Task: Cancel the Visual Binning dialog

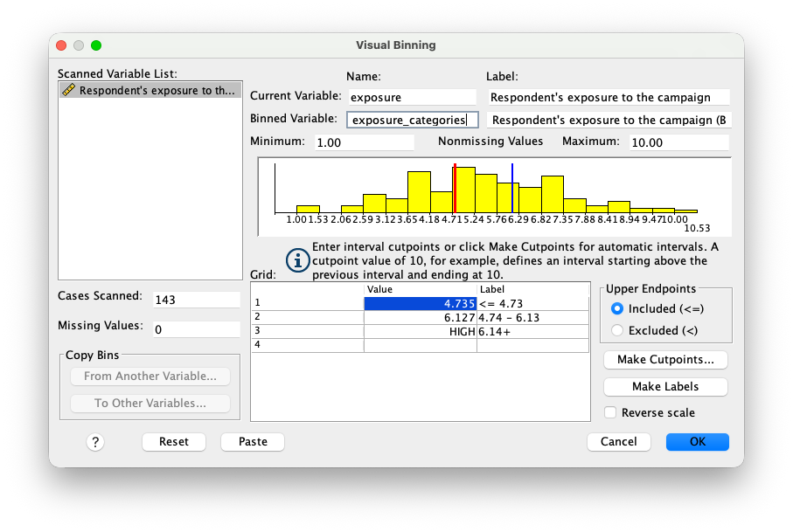Action: pos(618,441)
